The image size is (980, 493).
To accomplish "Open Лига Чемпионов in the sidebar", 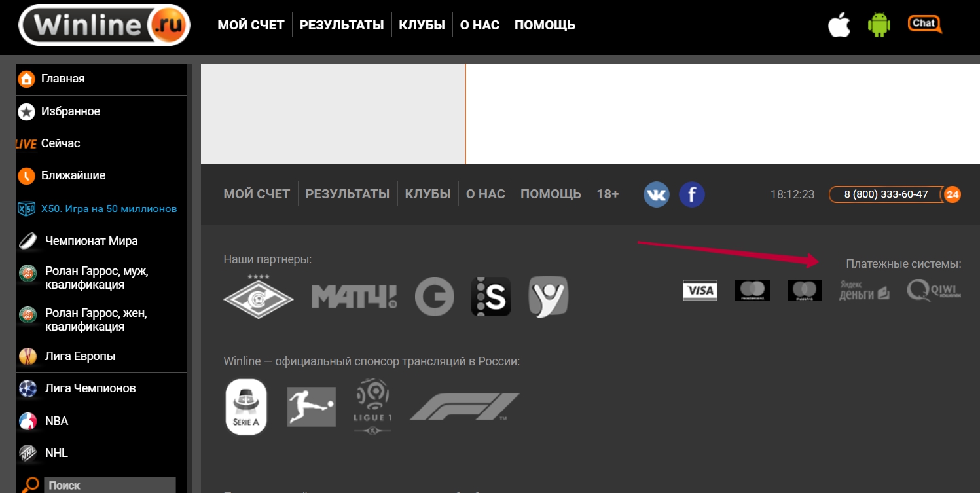I will (x=90, y=388).
